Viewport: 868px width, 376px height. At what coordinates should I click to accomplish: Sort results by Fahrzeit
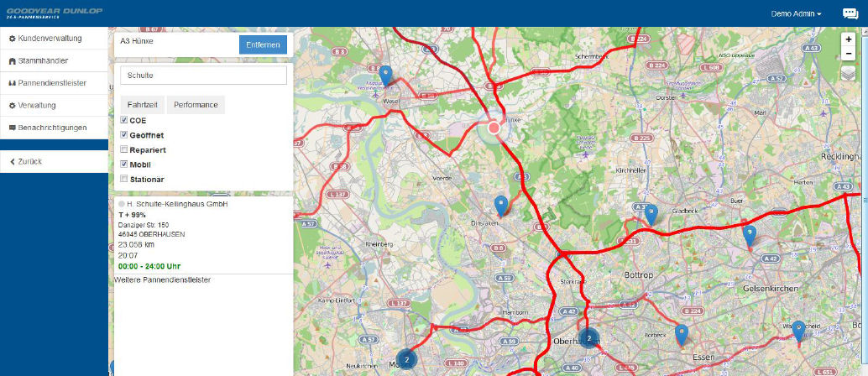pyautogui.click(x=143, y=105)
